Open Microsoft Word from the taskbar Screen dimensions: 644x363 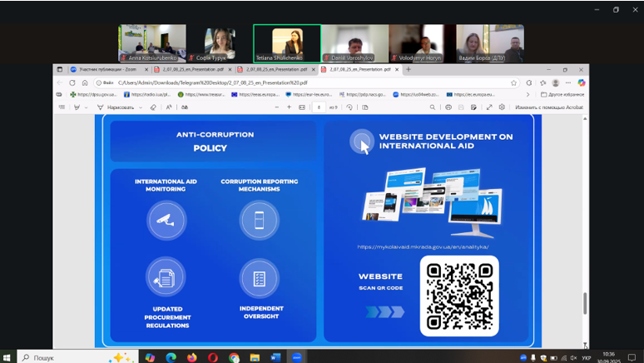[x=276, y=357]
